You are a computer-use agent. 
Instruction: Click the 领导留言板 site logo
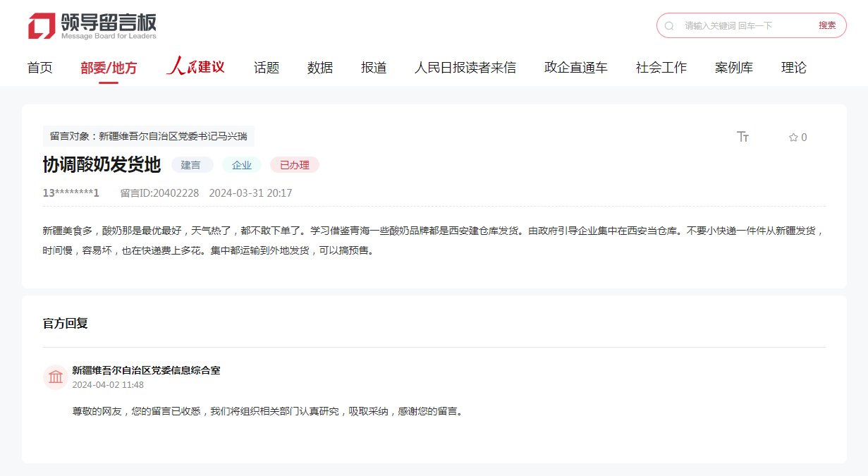tap(92, 26)
